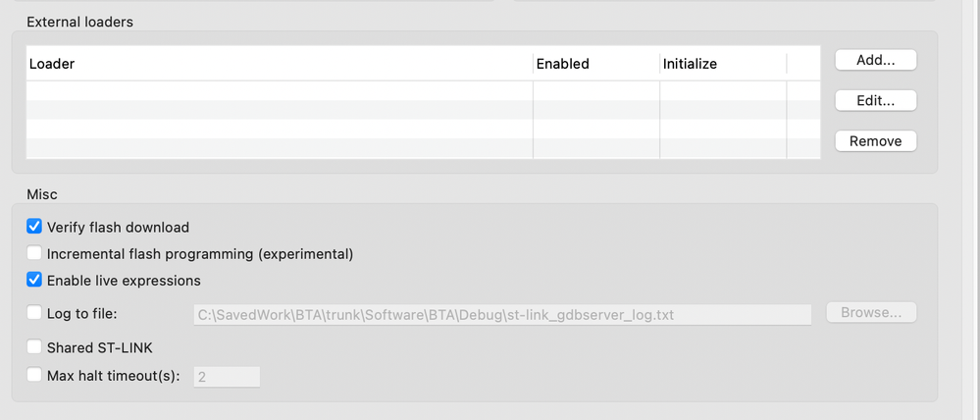Click the Max halt timeout value field
980x420 pixels.
pos(227,376)
